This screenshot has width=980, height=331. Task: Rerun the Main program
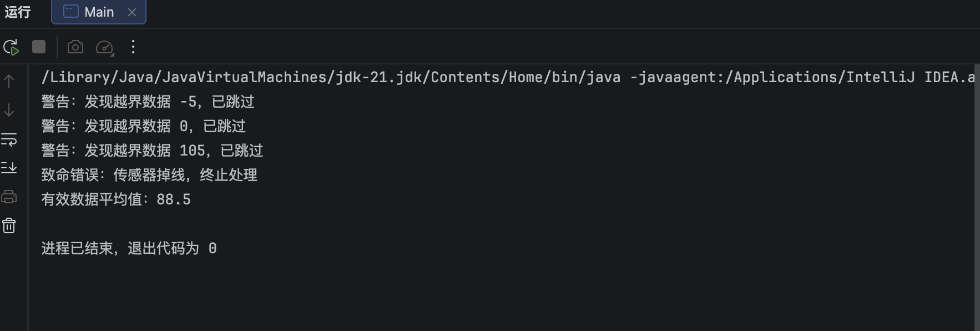click(x=11, y=47)
